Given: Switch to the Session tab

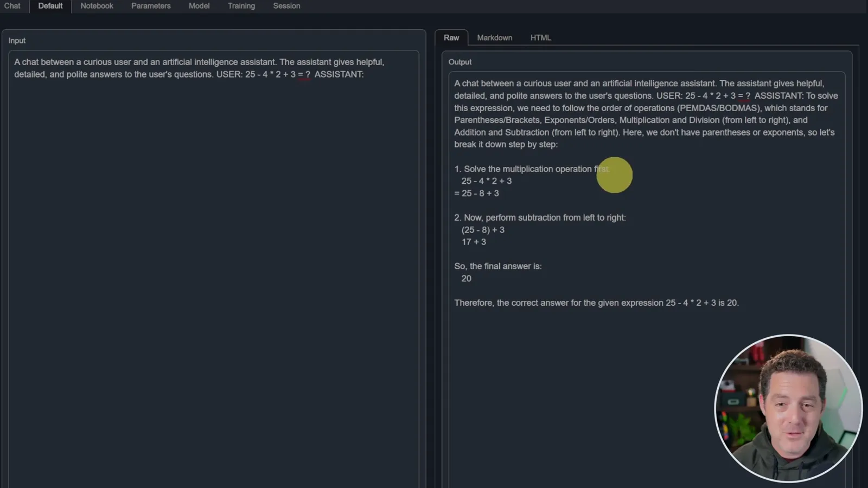Looking at the screenshot, I should click(286, 6).
